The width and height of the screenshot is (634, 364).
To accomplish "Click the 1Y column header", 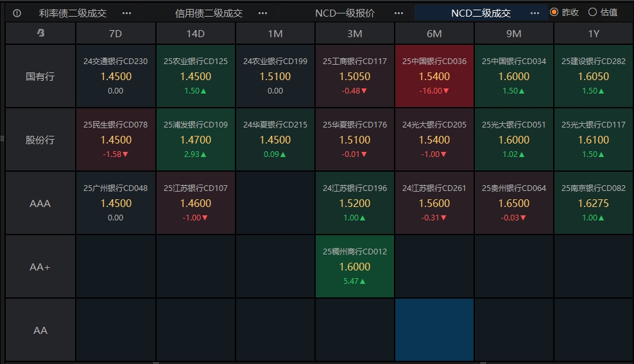I will 594,33.
